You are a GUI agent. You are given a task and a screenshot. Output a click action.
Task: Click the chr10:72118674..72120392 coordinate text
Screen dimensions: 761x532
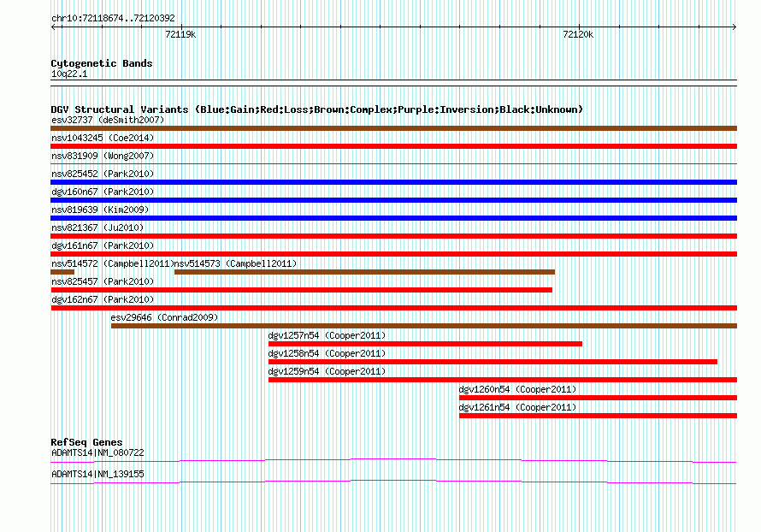click(x=113, y=18)
